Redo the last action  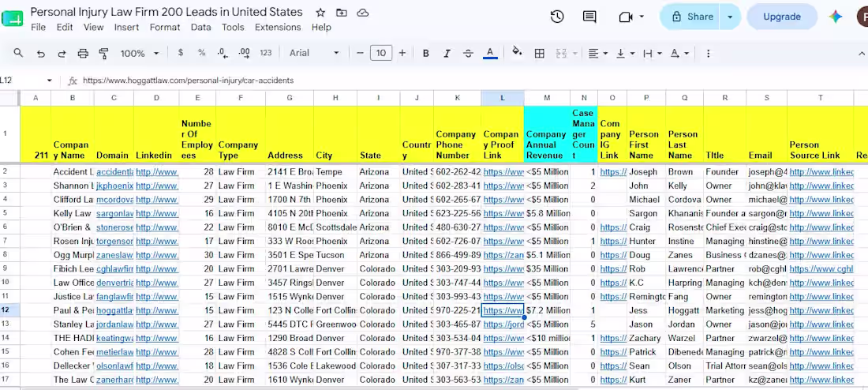point(62,54)
